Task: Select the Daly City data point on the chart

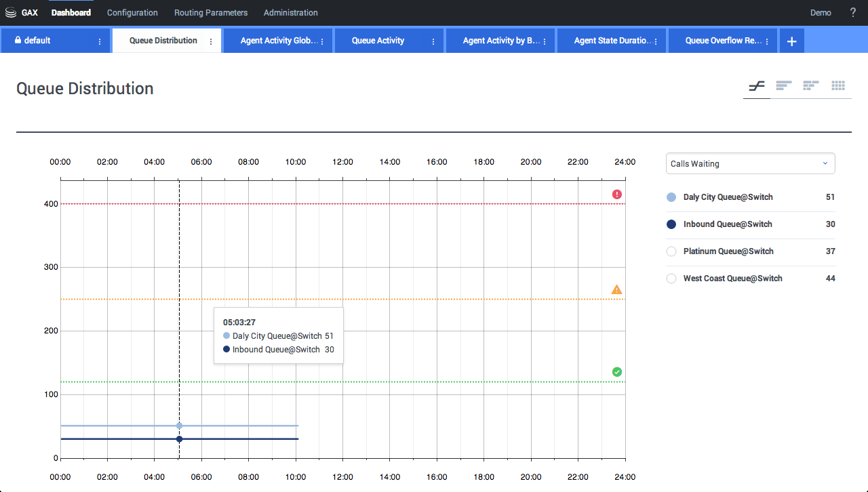Action: coord(179,426)
